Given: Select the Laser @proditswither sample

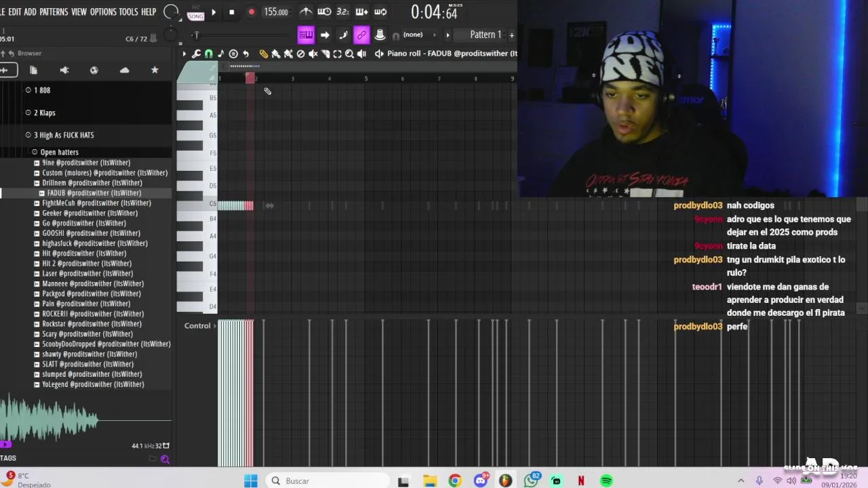Looking at the screenshot, I should point(88,273).
